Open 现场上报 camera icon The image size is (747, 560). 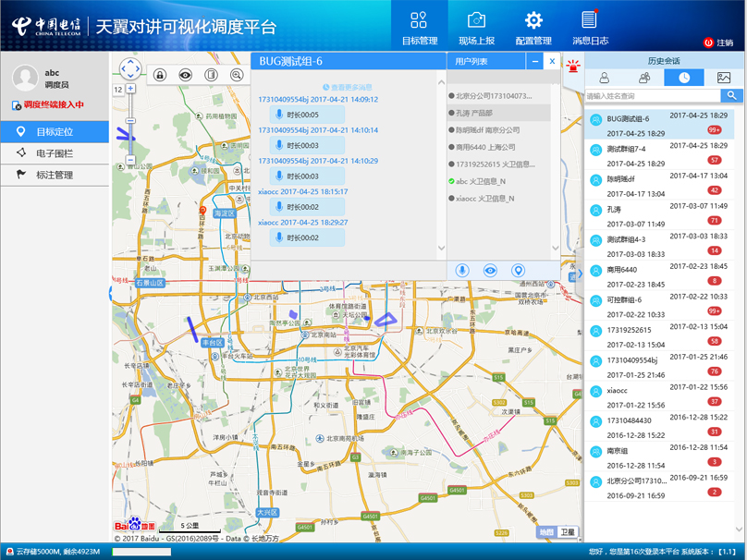476,20
